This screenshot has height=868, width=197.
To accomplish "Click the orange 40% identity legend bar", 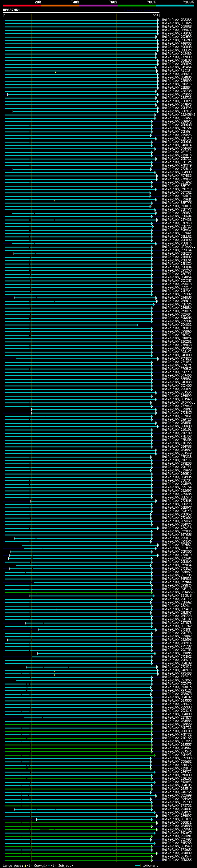I will [60, 6].
